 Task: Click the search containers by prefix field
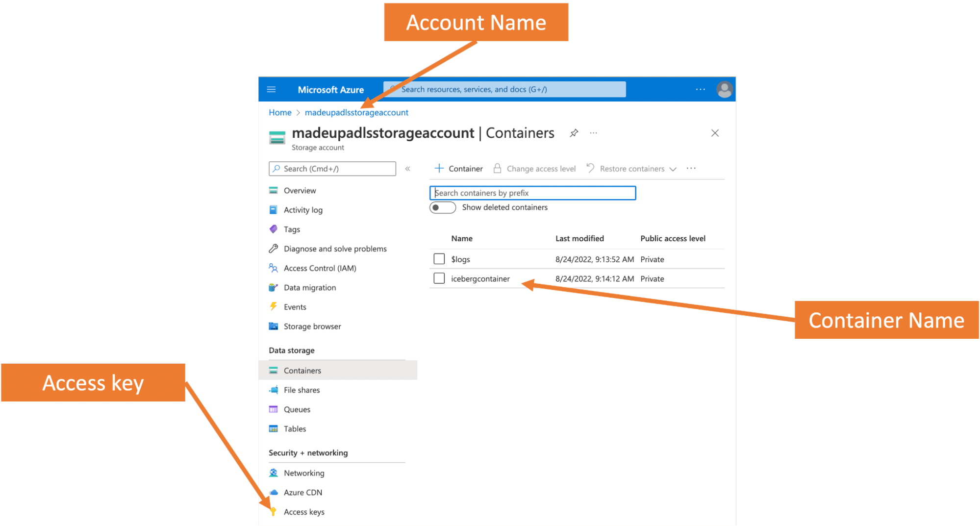[532, 193]
